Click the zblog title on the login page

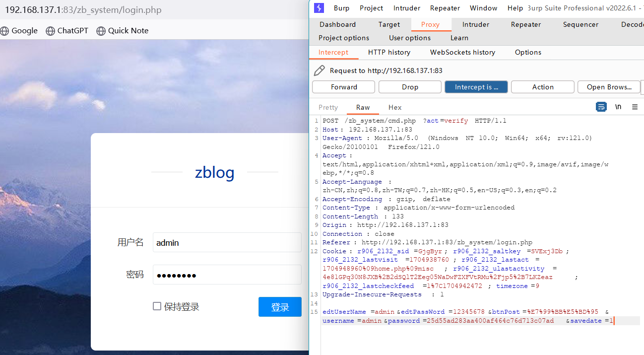[214, 172]
